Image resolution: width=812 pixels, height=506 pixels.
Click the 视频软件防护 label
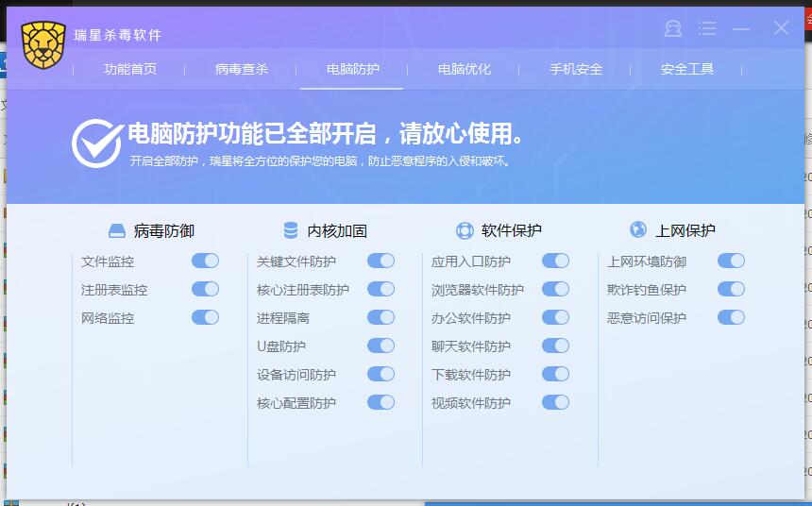point(471,403)
